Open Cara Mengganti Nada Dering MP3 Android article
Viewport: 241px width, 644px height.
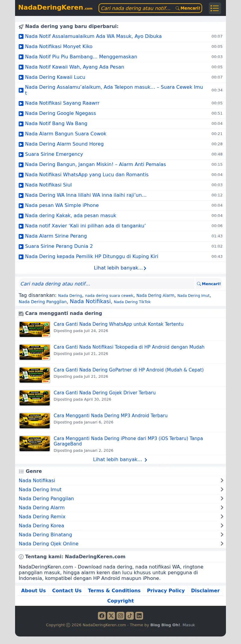pyautogui.click(x=111, y=415)
